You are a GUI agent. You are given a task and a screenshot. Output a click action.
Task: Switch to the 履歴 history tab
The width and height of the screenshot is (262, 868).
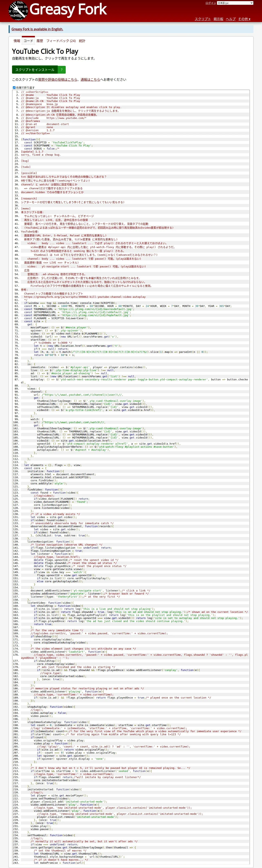(40, 41)
